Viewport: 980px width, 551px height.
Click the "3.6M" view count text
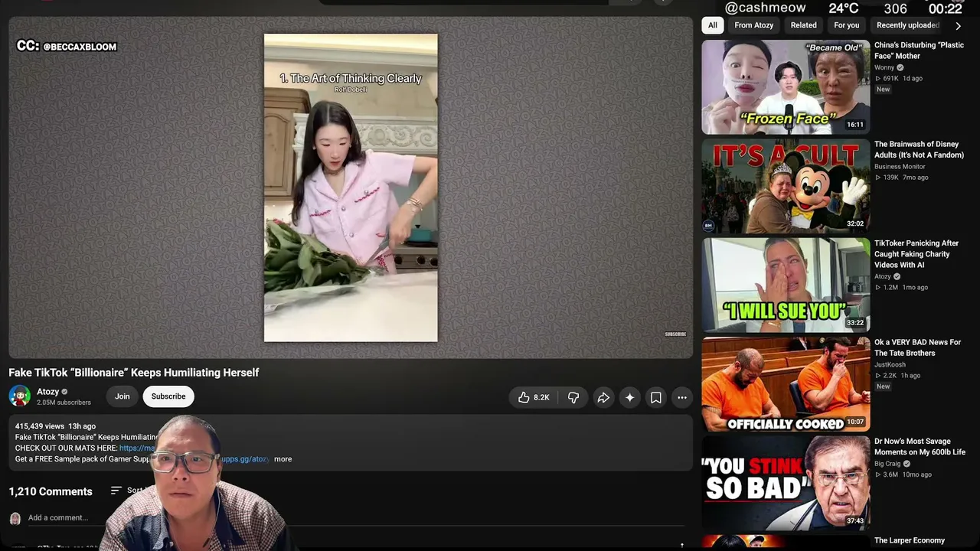890,474
